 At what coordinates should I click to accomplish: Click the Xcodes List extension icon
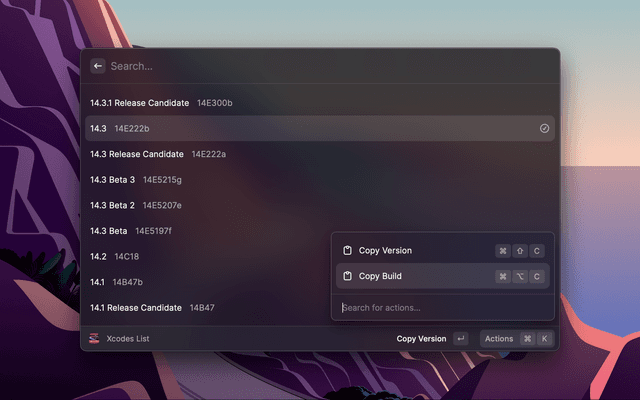(x=94, y=339)
